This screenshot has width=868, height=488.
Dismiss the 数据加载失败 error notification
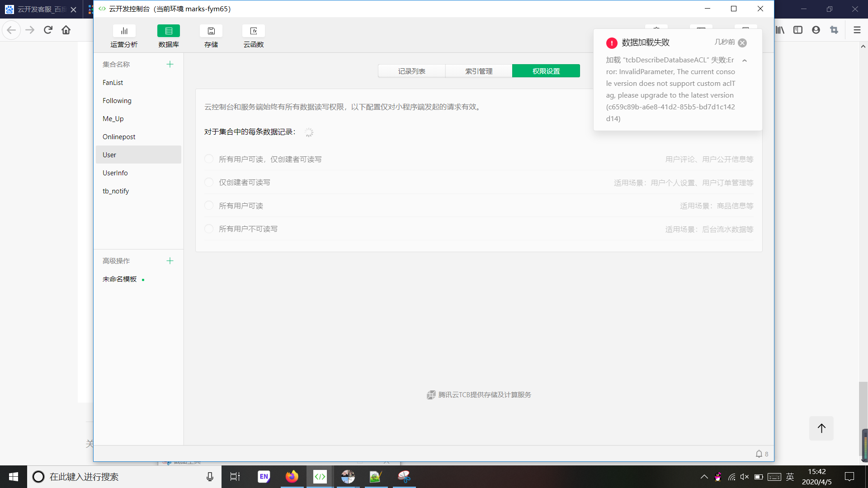pos(742,42)
